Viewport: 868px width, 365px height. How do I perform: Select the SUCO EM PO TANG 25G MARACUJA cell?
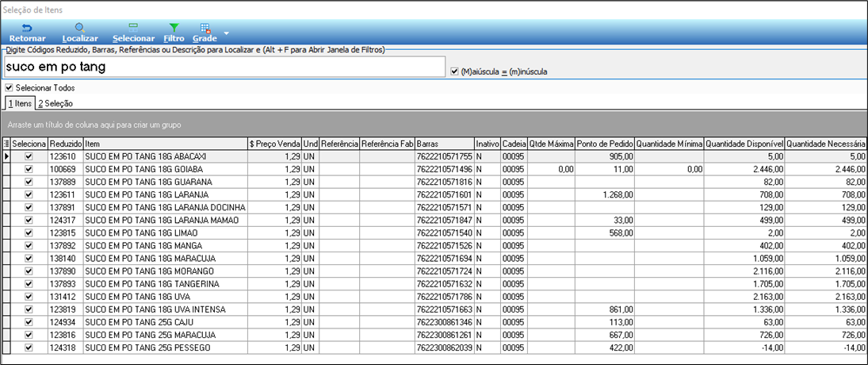pyautogui.click(x=166, y=335)
